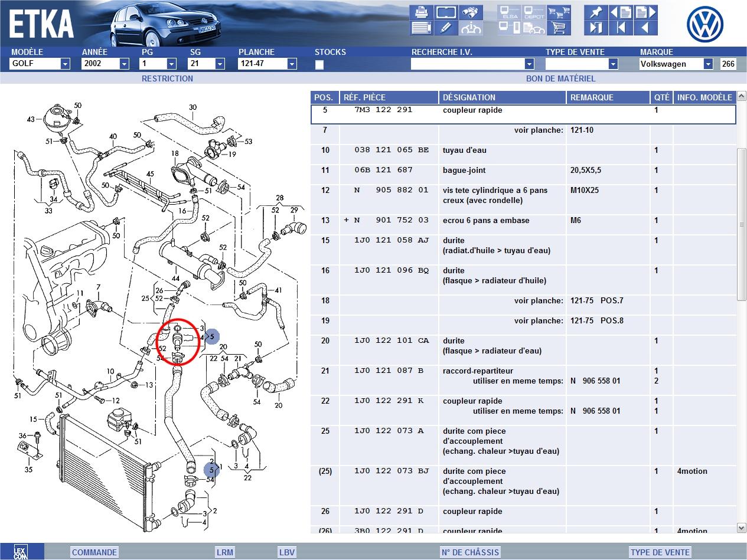Click the exit door icon
This screenshot has height=560, width=747.
tap(596, 27)
